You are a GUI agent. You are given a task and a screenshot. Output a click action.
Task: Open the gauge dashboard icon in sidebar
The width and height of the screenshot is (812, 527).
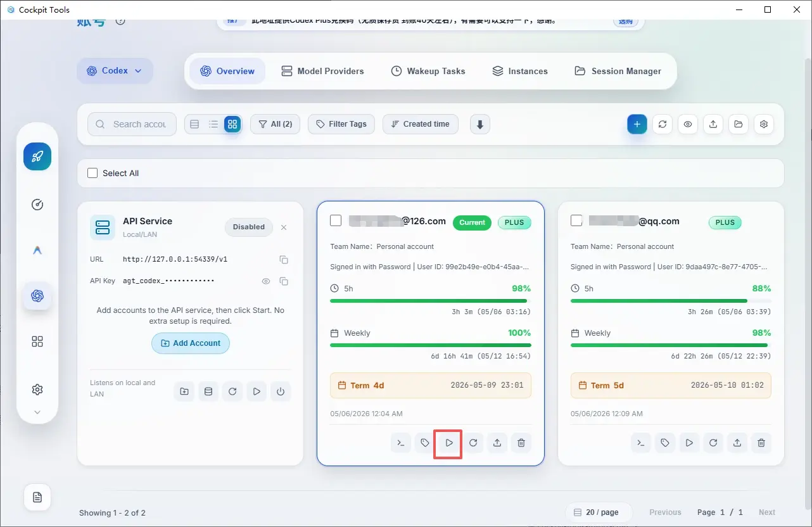[37, 205]
